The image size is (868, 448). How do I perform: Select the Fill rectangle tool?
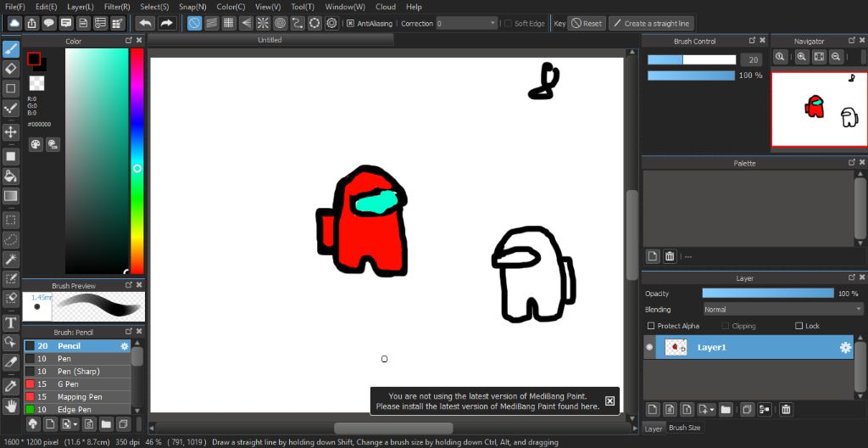11,156
